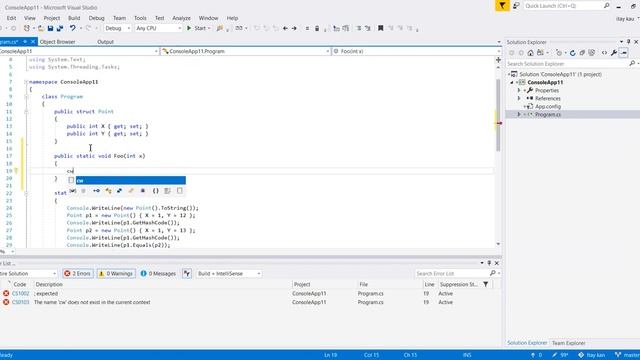The height and width of the screenshot is (360, 640).
Task: Click the View Code icon in Solution Explorer
Action: click(604, 53)
